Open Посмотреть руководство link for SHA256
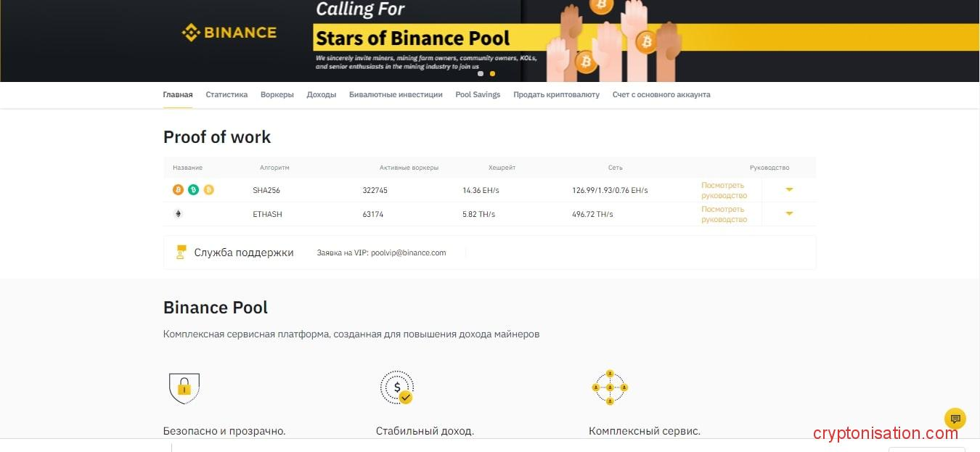 coord(724,190)
